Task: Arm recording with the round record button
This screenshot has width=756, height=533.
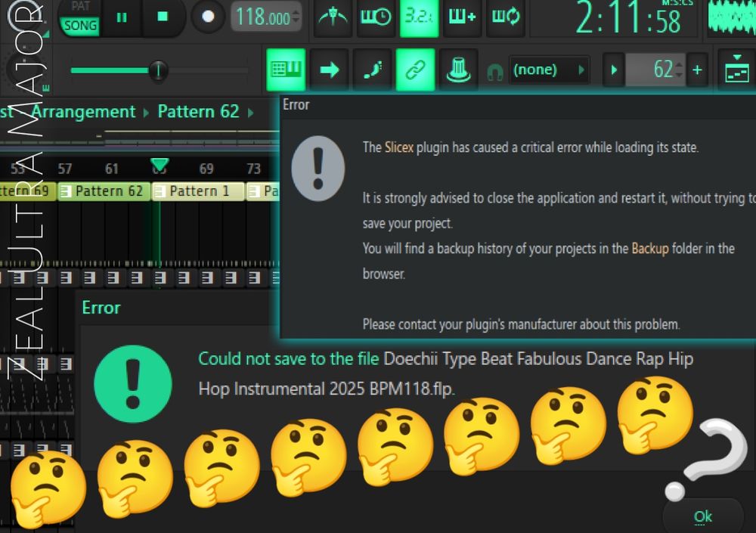Action: tap(208, 17)
